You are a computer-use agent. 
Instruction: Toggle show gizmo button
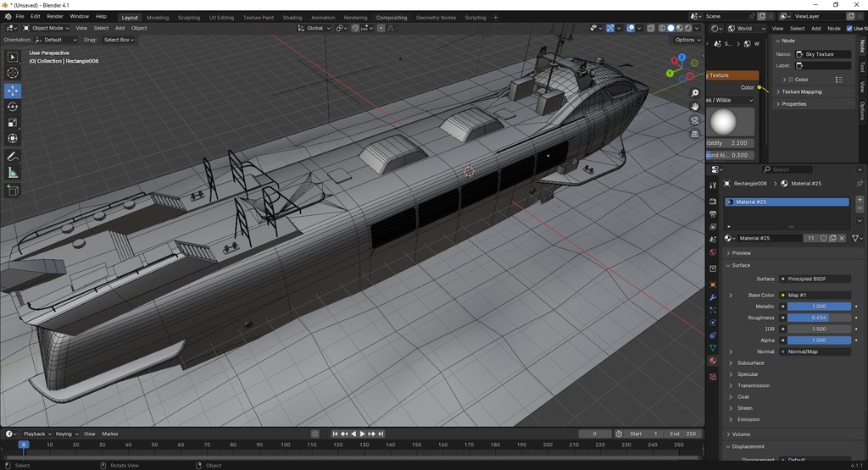pyautogui.click(x=610, y=28)
